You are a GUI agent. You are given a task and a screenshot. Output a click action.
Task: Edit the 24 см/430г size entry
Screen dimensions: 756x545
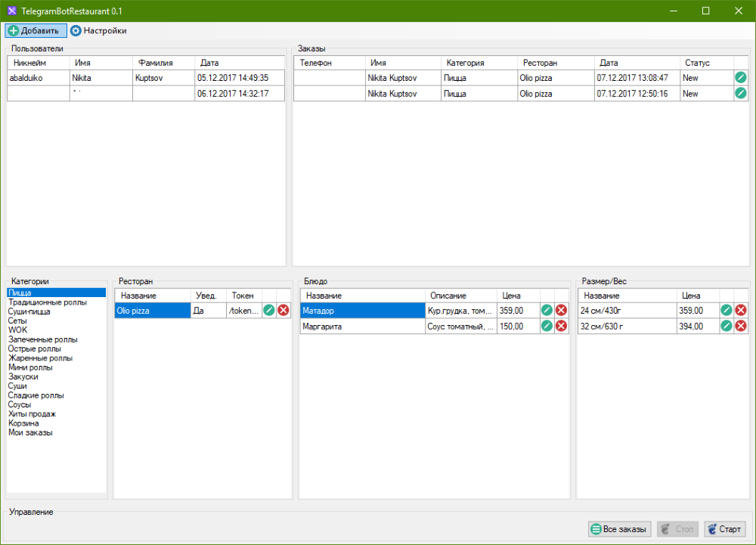coord(727,310)
